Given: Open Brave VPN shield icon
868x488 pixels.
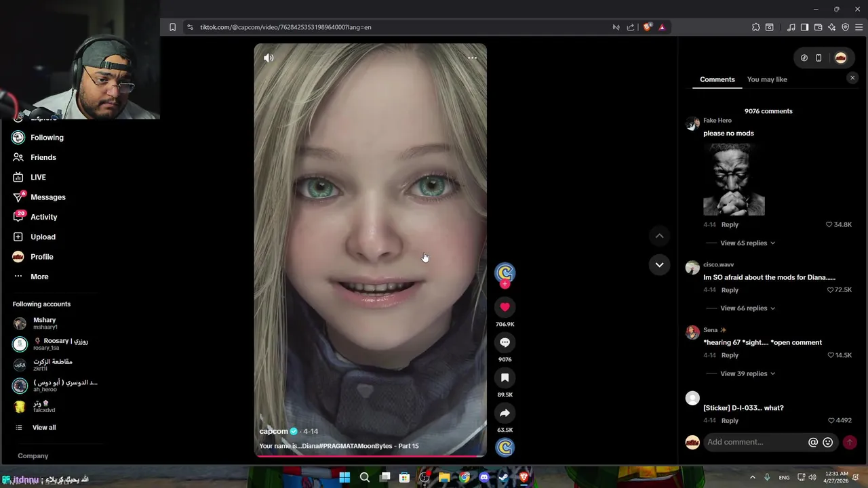Looking at the screenshot, I should pyautogui.click(x=845, y=27).
